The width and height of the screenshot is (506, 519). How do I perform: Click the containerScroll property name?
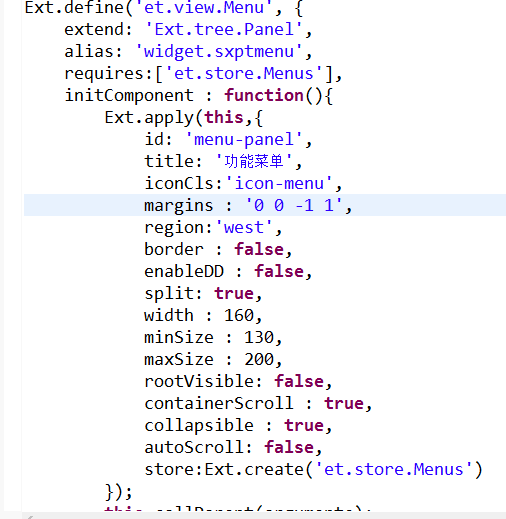click(219, 403)
